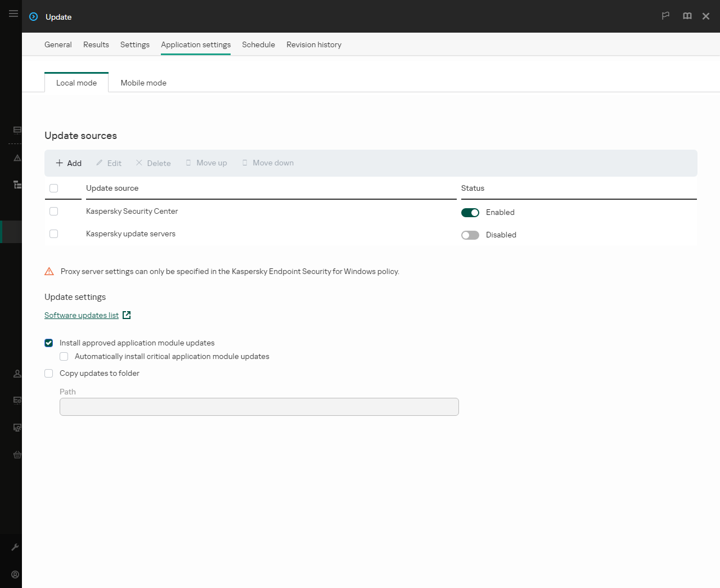Select the header checkbox above update sources

[53, 188]
